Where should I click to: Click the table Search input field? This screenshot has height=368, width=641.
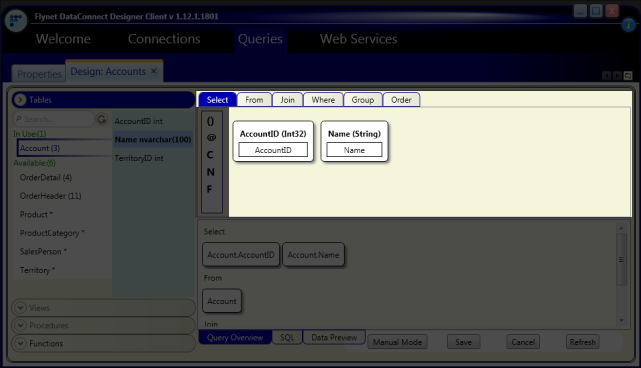point(54,119)
